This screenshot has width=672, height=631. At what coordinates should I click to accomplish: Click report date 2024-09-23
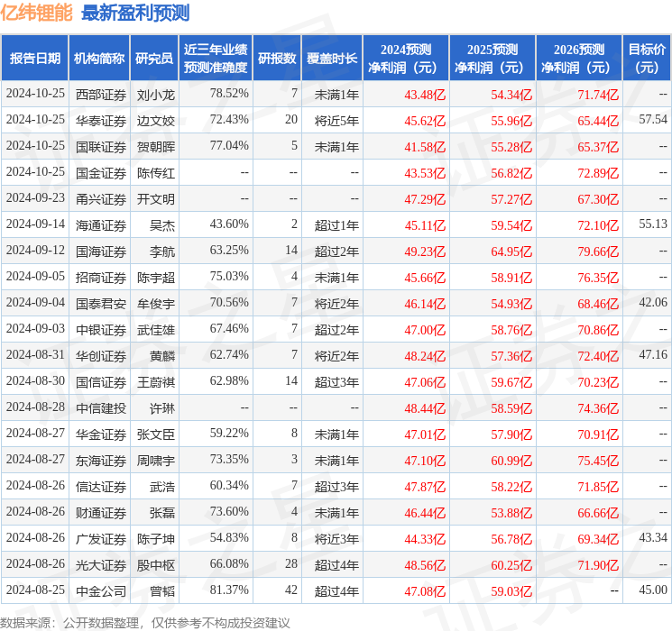pyautogui.click(x=35, y=197)
